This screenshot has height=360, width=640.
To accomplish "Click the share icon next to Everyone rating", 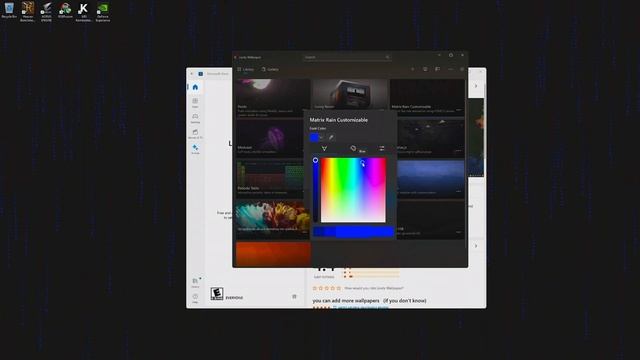I will click(x=294, y=296).
